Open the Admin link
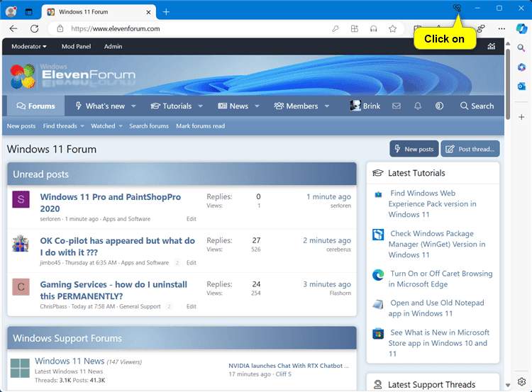532x392 pixels. [x=113, y=47]
